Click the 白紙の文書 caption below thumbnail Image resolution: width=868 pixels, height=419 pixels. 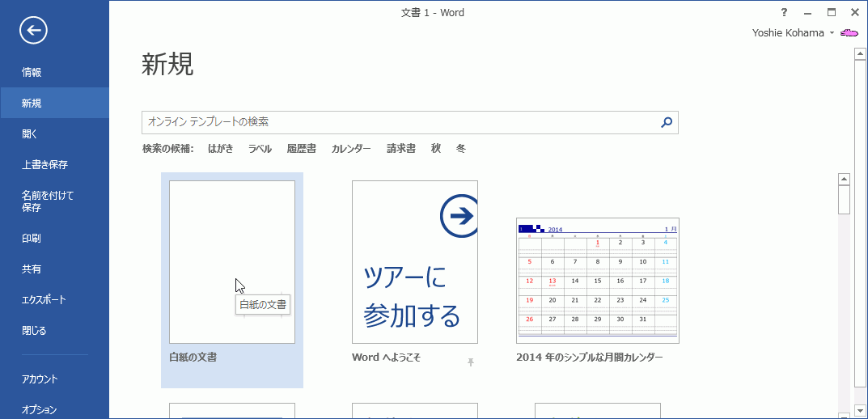pos(193,358)
